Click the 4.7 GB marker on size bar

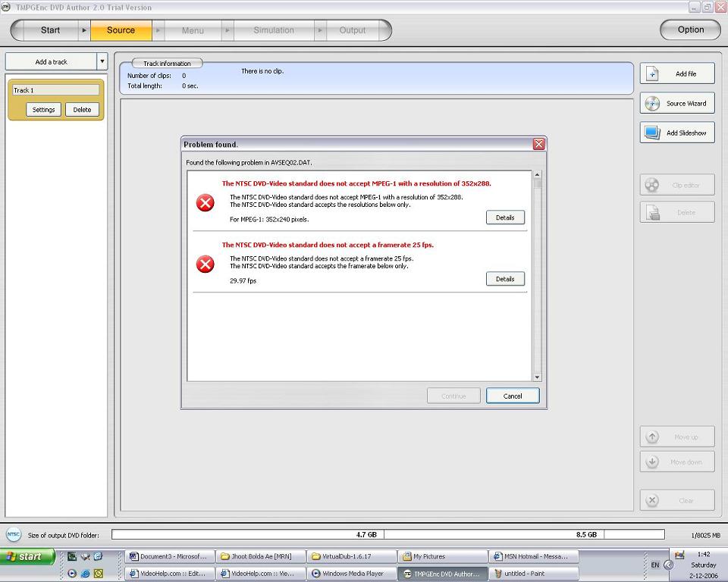tap(366, 535)
